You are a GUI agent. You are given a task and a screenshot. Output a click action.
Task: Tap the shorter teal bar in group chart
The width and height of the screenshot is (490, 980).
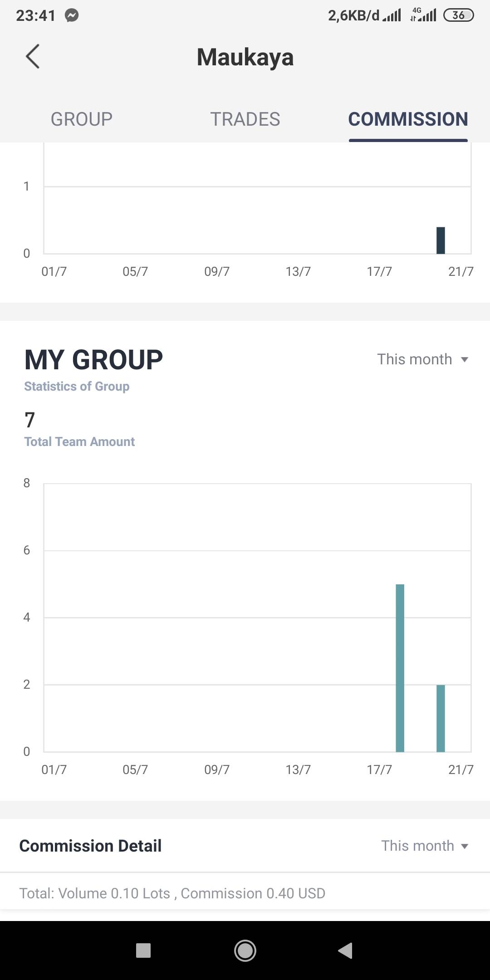(441, 718)
